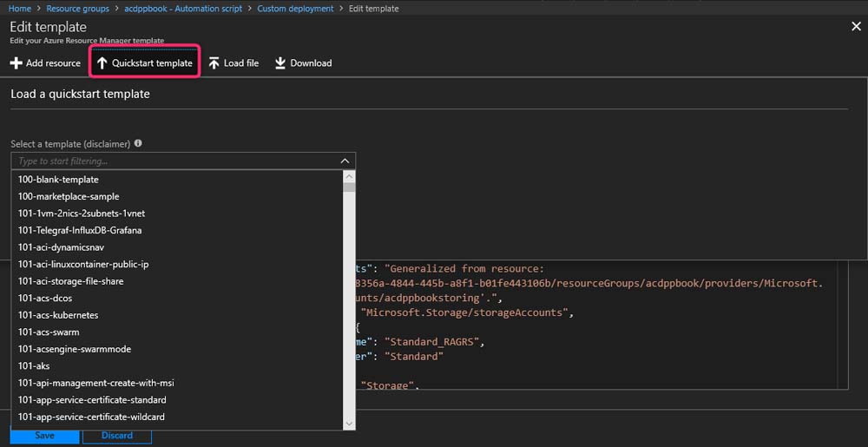Click the template filter text box

pyautogui.click(x=174, y=161)
